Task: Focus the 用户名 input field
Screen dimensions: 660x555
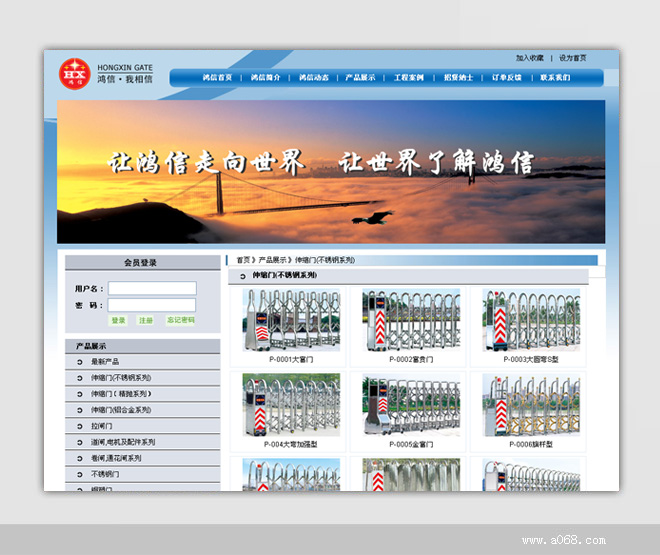Action: (x=152, y=288)
